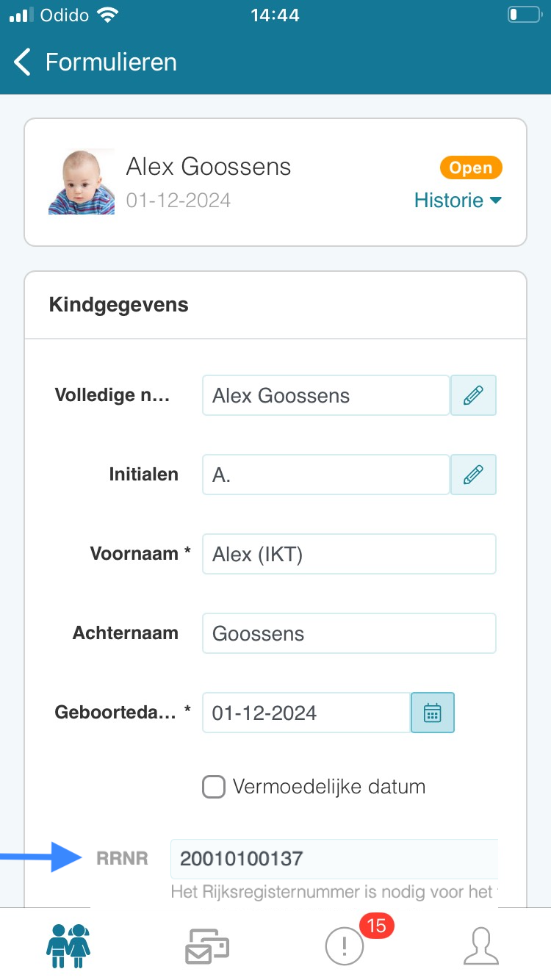Go back to Formulieren
This screenshot has height=980, width=551.
pos(111,62)
